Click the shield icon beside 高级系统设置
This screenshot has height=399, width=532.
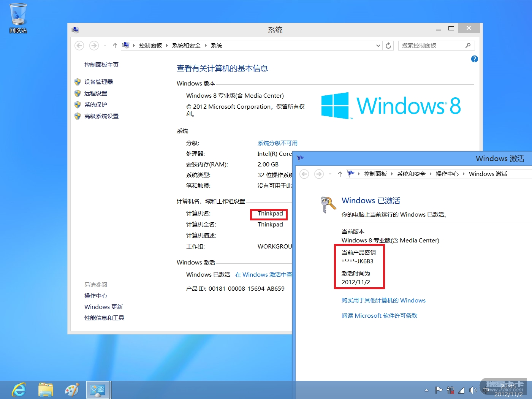[x=78, y=116]
